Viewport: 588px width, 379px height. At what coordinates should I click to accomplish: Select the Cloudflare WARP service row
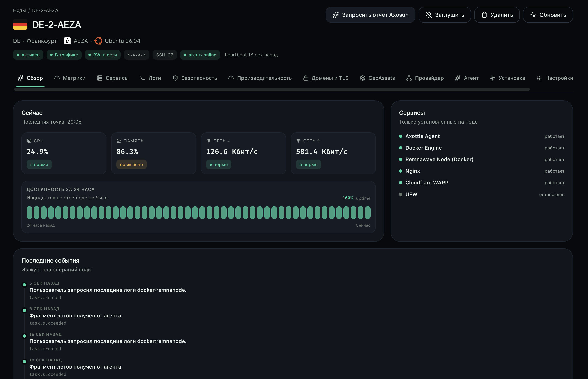[x=482, y=183]
